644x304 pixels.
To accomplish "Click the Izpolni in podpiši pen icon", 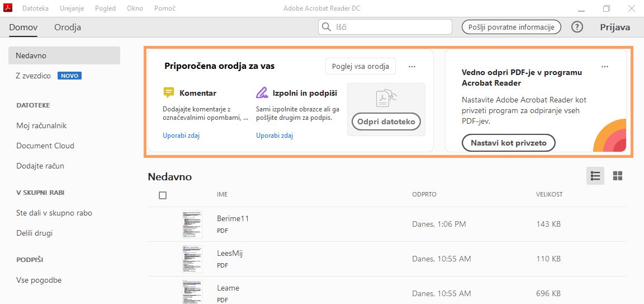I will pos(262,93).
